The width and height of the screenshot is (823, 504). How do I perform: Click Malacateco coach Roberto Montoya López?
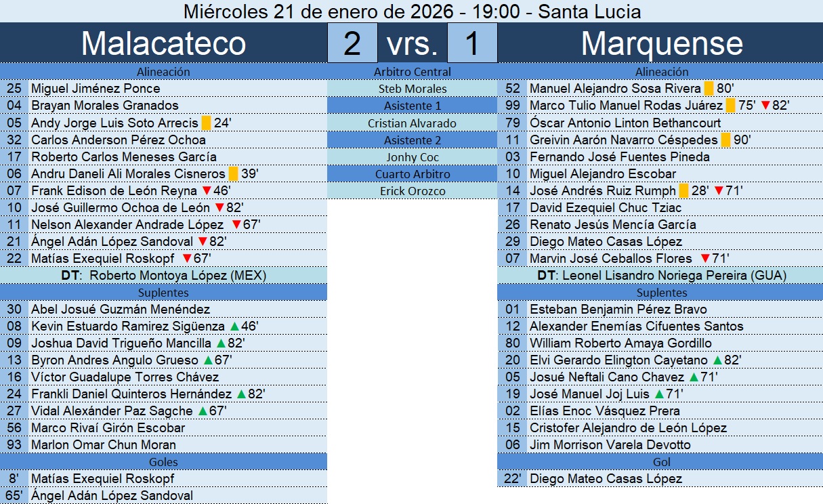point(177,275)
